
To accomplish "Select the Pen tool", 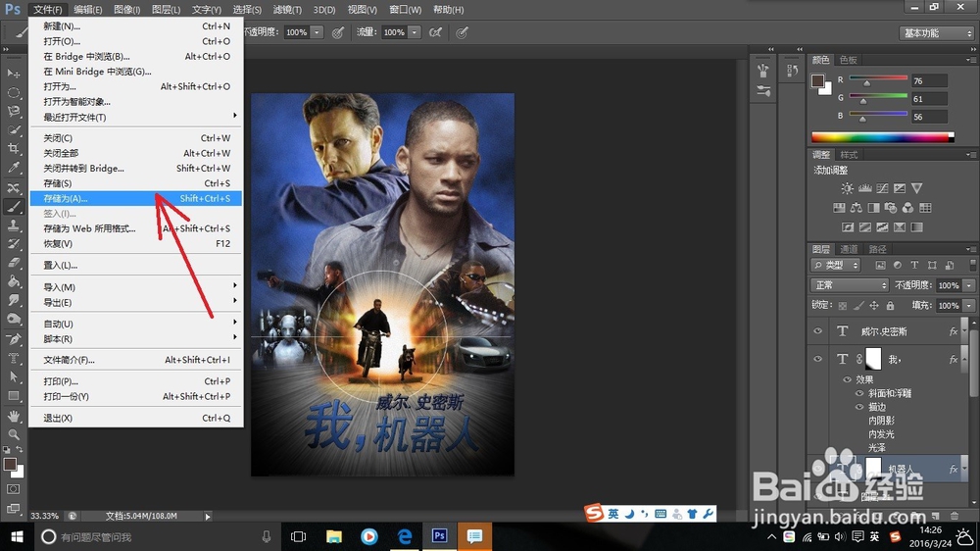I will click(13, 339).
